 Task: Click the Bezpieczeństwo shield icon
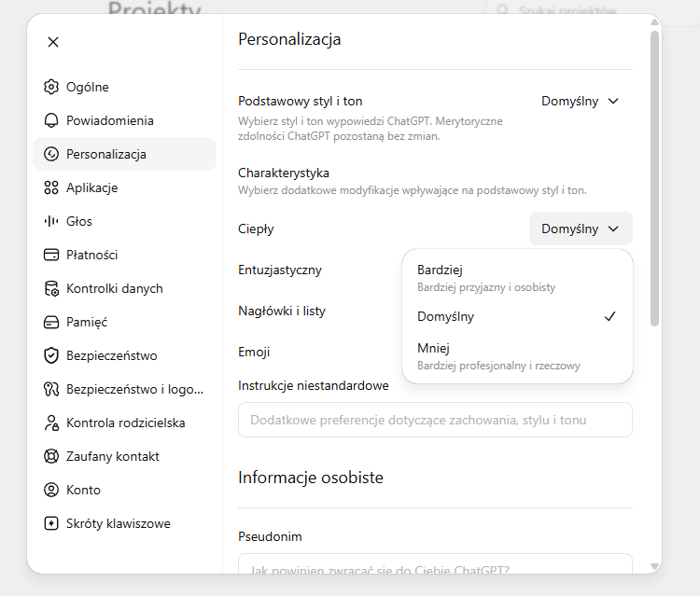[x=51, y=355]
